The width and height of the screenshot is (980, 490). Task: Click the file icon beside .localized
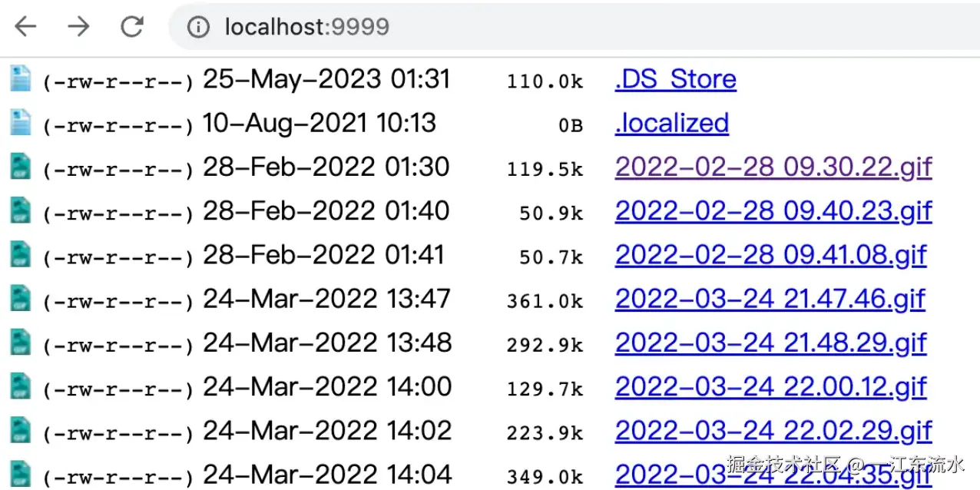[20, 123]
